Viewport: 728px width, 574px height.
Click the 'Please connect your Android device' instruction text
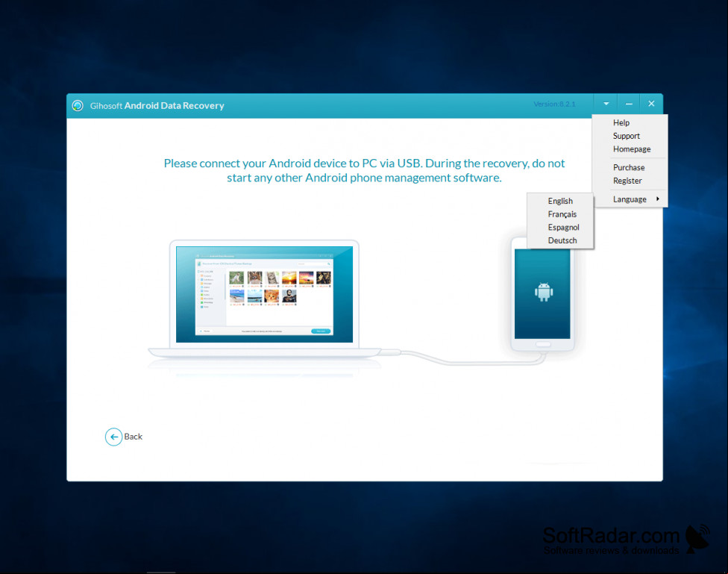click(364, 170)
